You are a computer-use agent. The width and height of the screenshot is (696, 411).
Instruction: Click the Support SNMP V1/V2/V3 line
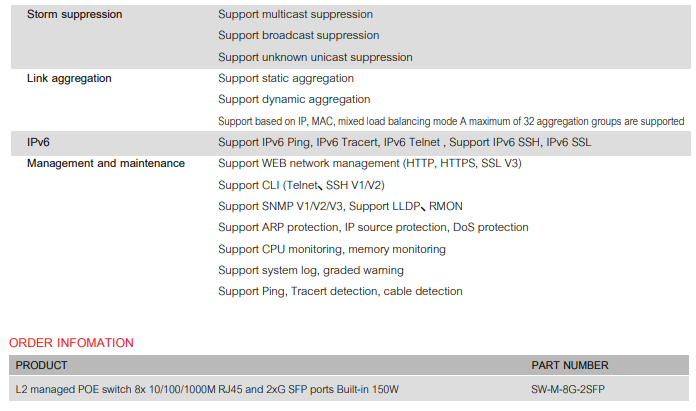click(x=340, y=206)
